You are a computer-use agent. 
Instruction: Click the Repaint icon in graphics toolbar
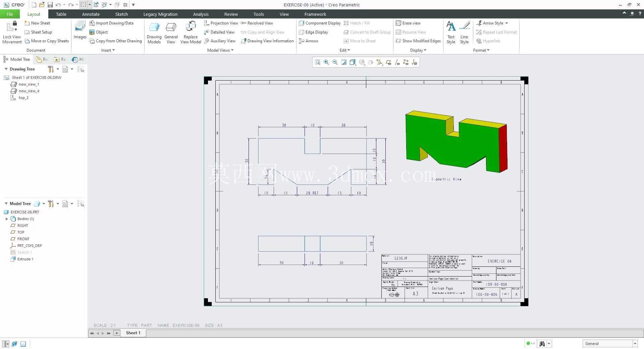click(344, 62)
